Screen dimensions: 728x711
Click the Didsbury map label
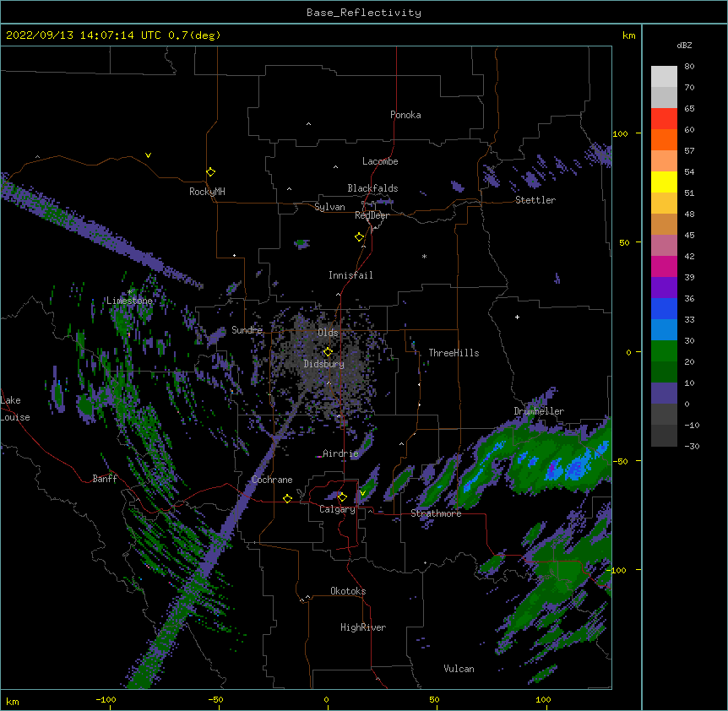[324, 364]
